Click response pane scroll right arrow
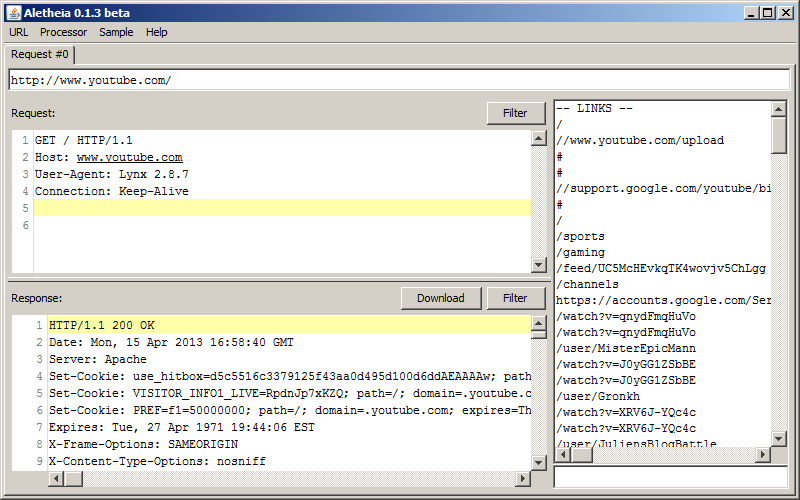 pos(522,479)
